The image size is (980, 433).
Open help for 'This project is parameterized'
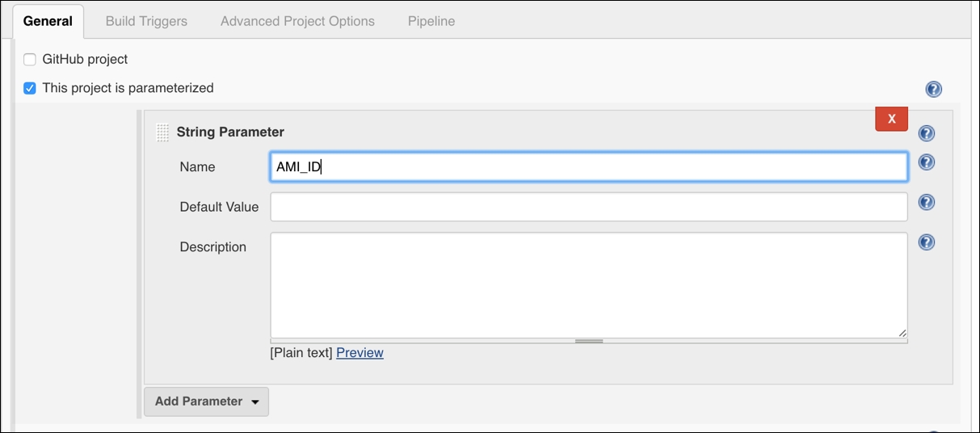click(933, 89)
